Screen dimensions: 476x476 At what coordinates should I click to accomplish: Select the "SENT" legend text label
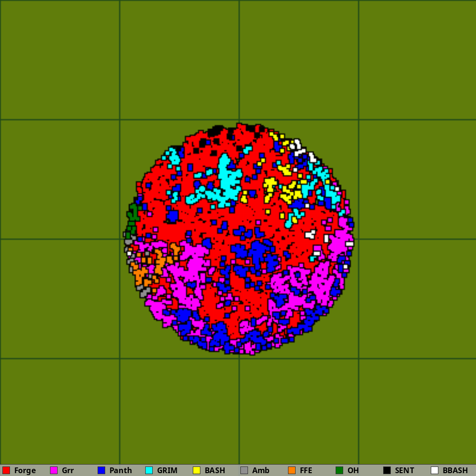click(405, 470)
